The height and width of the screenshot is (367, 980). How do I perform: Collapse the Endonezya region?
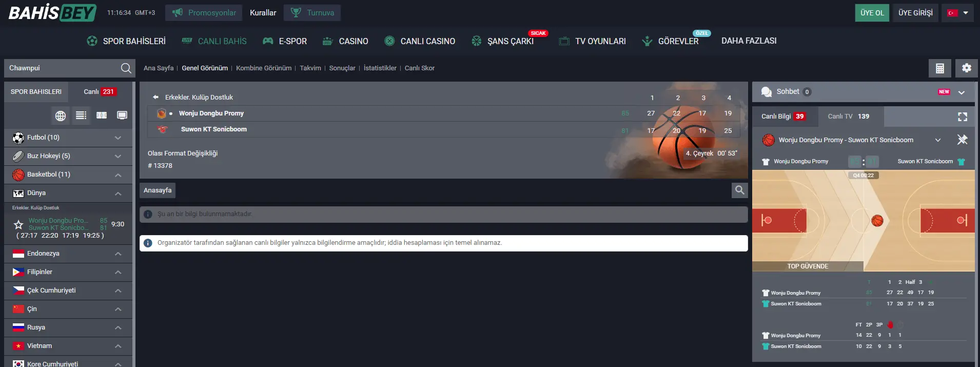[x=68, y=254]
